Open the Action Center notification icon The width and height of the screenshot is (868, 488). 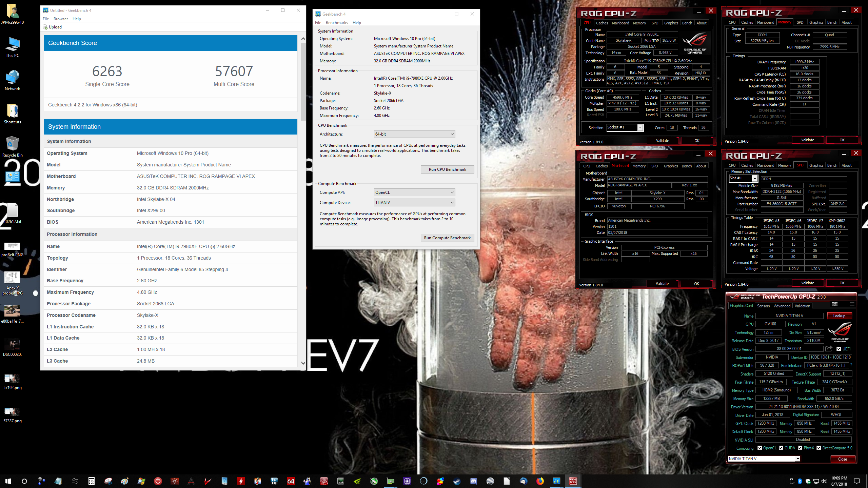tap(857, 481)
